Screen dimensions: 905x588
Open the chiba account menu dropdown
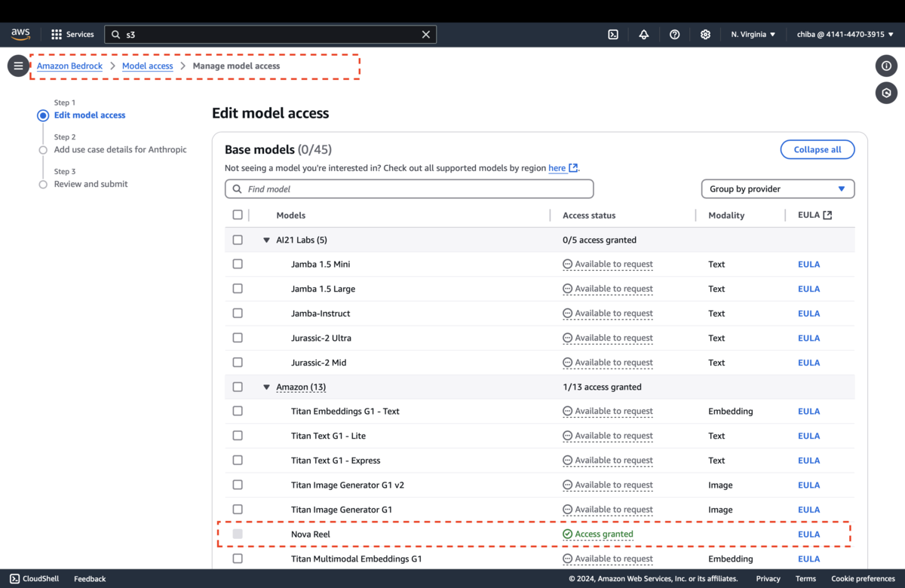tap(845, 35)
